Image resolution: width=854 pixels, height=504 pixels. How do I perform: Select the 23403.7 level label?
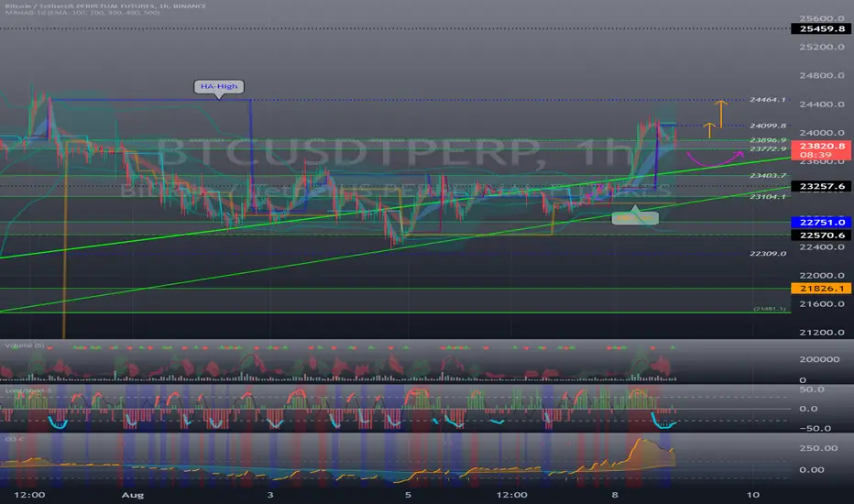767,175
